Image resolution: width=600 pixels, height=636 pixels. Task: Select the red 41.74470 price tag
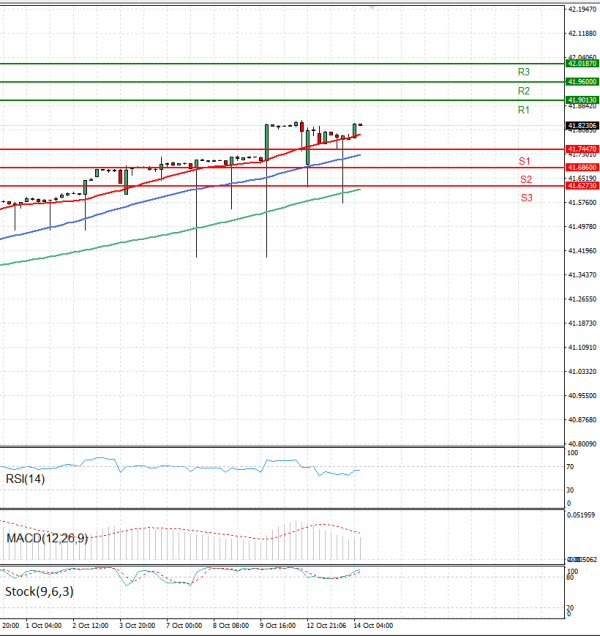click(x=581, y=149)
